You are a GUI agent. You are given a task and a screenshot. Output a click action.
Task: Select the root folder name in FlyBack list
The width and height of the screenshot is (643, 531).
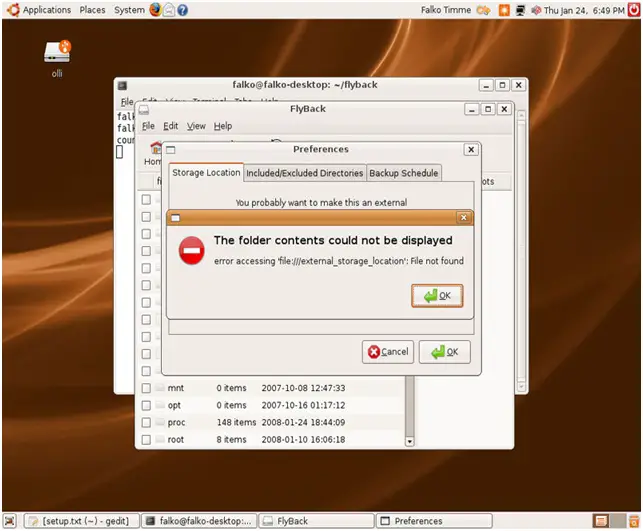click(x=176, y=440)
